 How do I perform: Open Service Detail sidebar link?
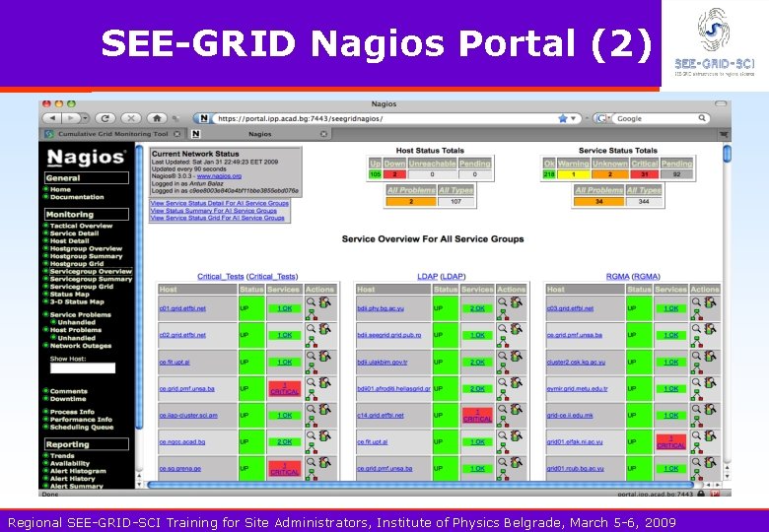[74, 233]
